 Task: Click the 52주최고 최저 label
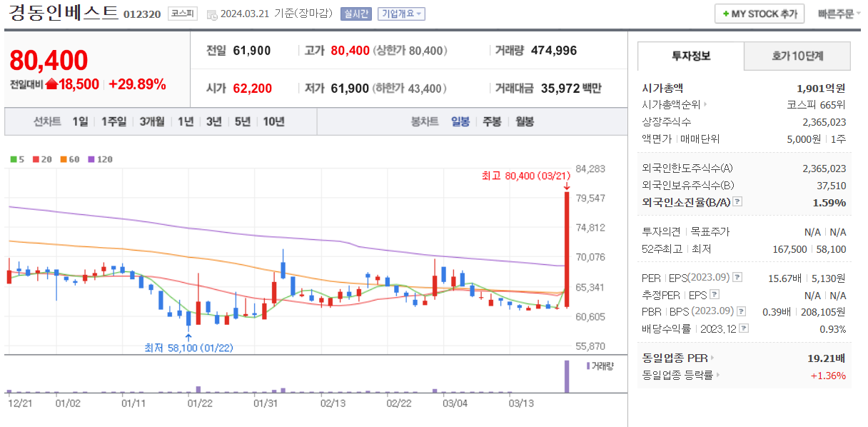tap(677, 249)
